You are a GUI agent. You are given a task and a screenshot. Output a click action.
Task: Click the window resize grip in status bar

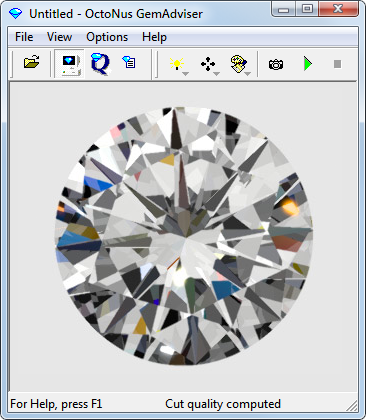(x=352, y=405)
